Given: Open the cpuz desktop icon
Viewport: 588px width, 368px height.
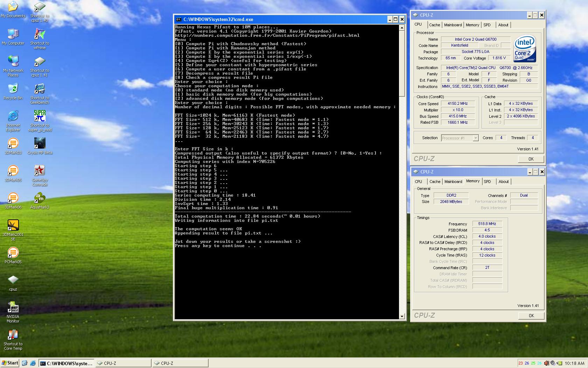Looking at the screenshot, I should point(13,283).
